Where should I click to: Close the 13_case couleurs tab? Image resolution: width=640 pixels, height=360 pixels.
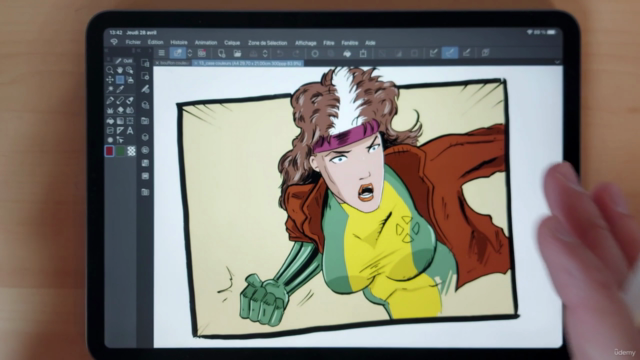(196, 63)
